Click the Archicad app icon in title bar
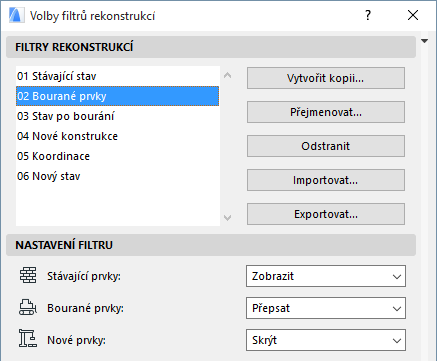 16,16
